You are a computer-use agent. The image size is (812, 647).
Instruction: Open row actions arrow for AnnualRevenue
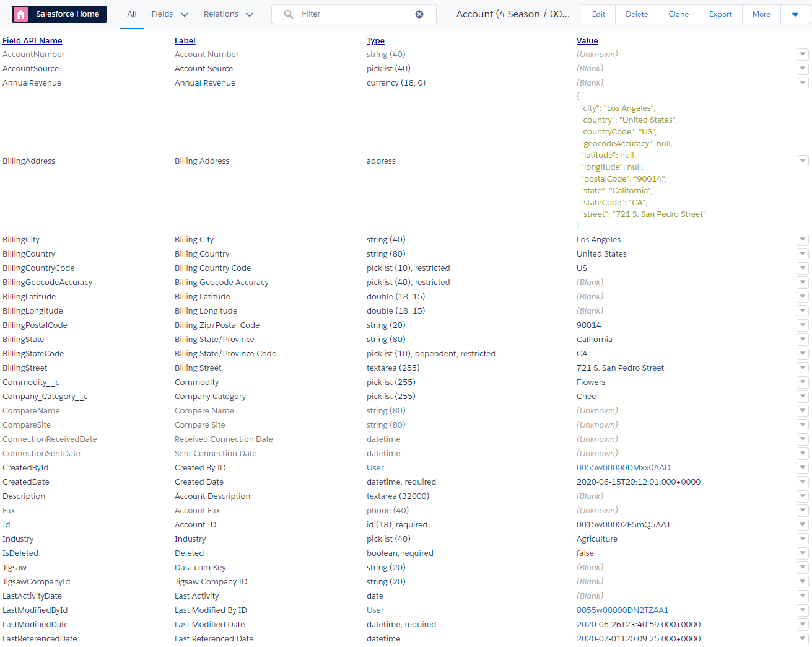803,83
